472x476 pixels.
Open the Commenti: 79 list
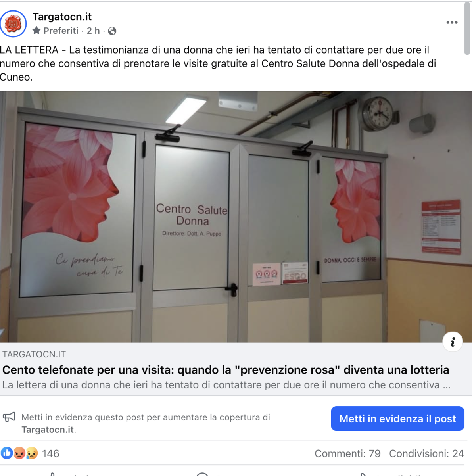[x=347, y=453]
